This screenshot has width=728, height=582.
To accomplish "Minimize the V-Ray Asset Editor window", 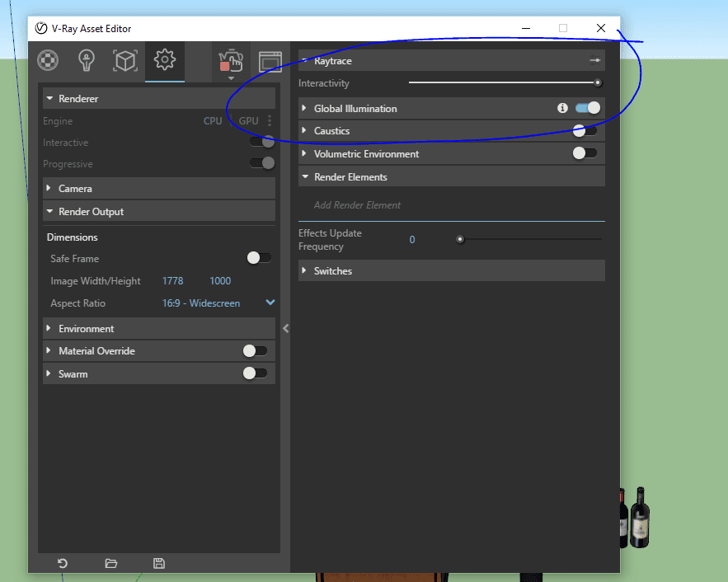I will tap(525, 28).
